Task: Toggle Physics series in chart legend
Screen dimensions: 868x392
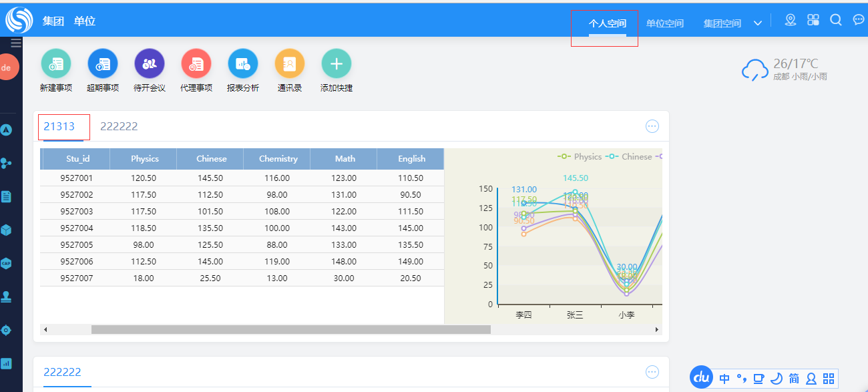Action: tap(580, 157)
